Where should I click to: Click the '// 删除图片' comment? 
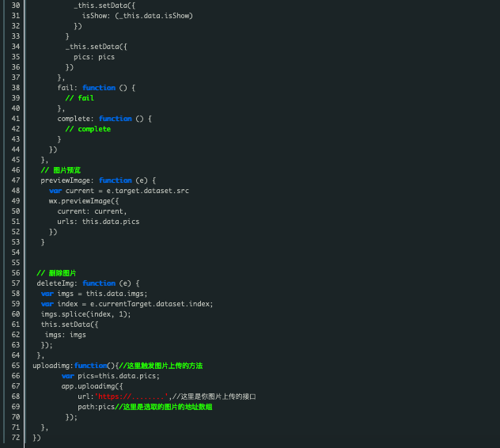coord(56,273)
